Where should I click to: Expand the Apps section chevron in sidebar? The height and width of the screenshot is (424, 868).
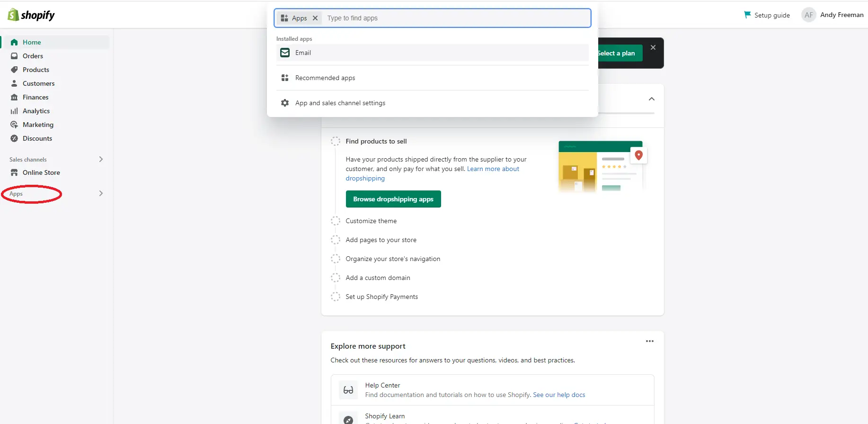101,193
